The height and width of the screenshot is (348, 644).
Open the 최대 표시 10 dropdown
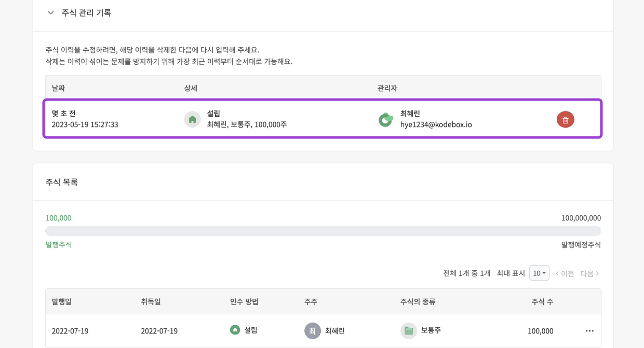[x=539, y=273]
